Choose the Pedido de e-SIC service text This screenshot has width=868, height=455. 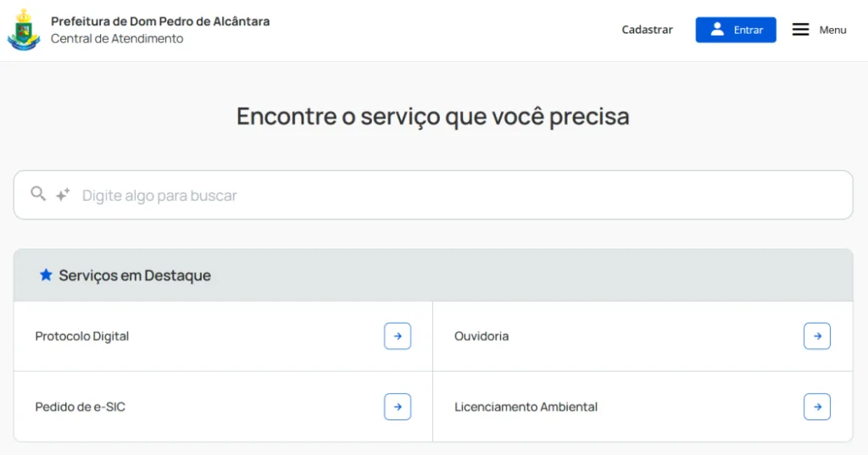(x=81, y=407)
